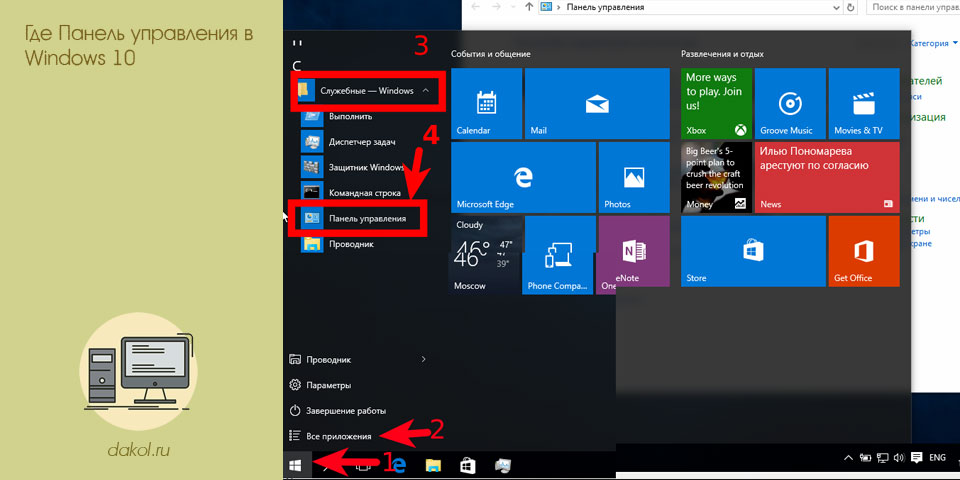This screenshot has width=960, height=480.
Task: Click the Windows Start button
Action: tap(296, 465)
